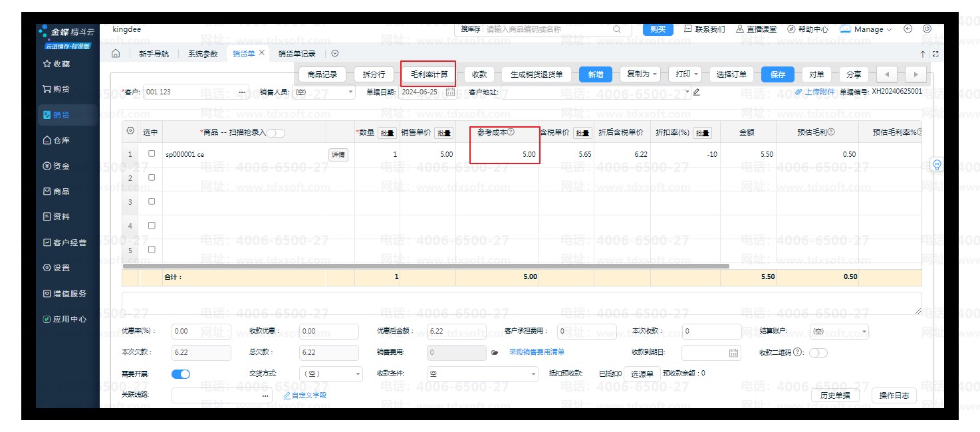This screenshot has height=432, width=980.
Task: Open the sales expense folder icon
Action: (494, 352)
